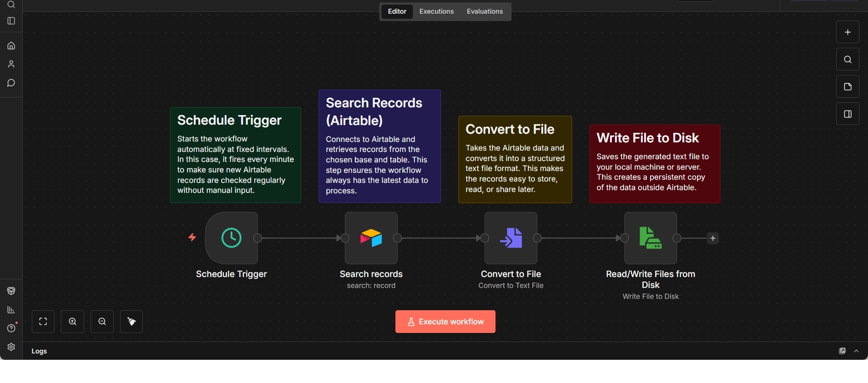Open the Convert to File node
Viewport: 868px width, 383px height.
click(x=510, y=238)
